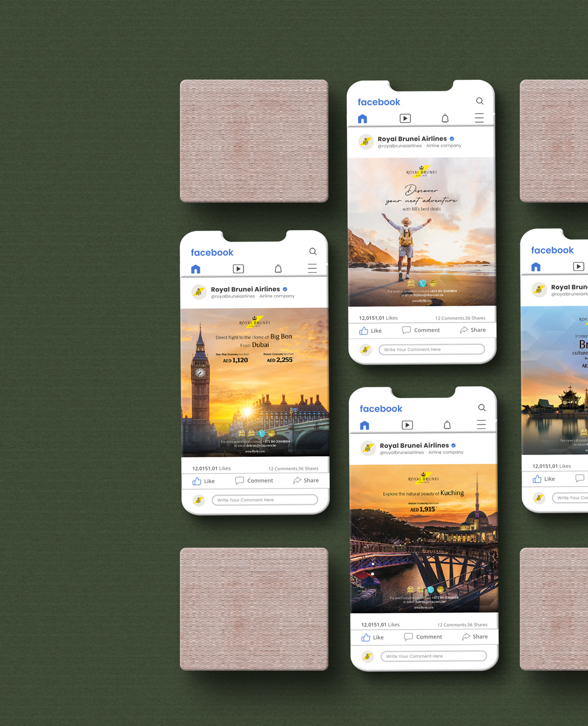Open the video tab icon above the Discover adventure post
588x726 pixels.
pos(405,118)
